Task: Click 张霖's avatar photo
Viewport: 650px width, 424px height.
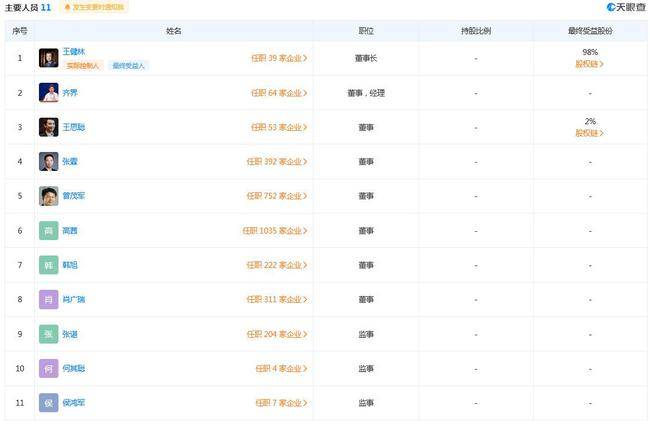Action: point(48,162)
